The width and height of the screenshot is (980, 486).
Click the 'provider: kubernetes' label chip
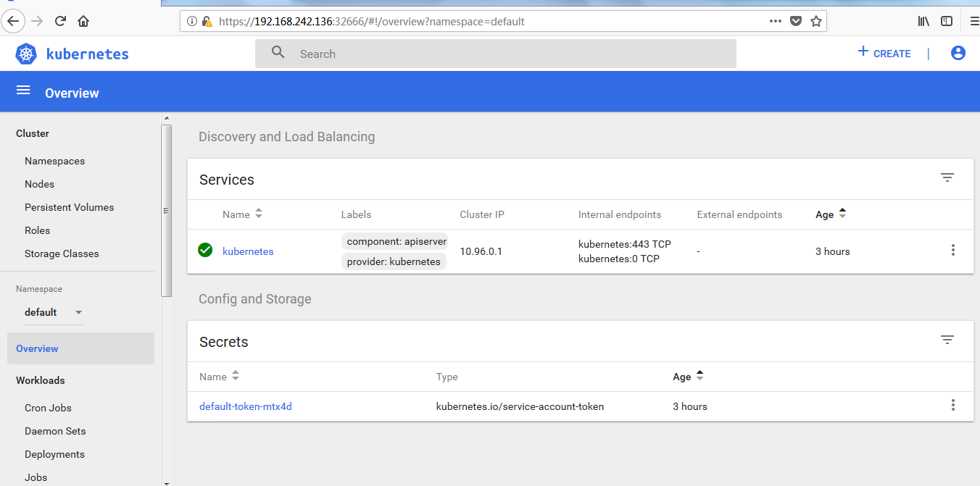394,261
